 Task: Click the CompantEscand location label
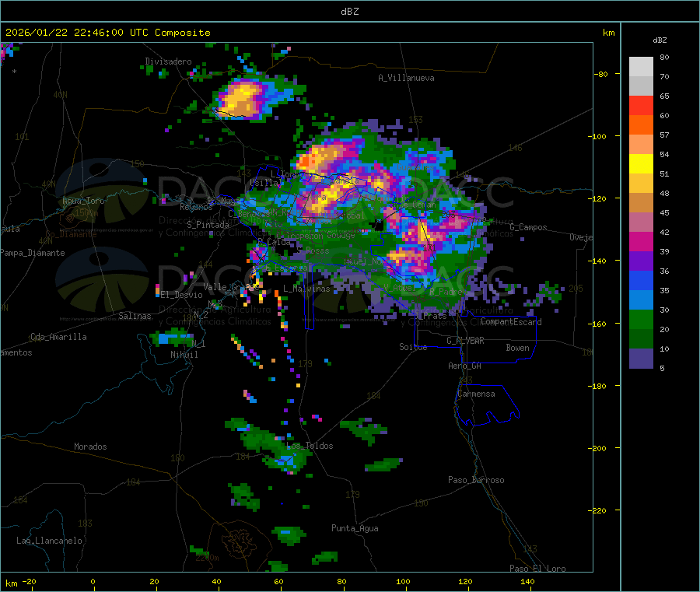511,322
